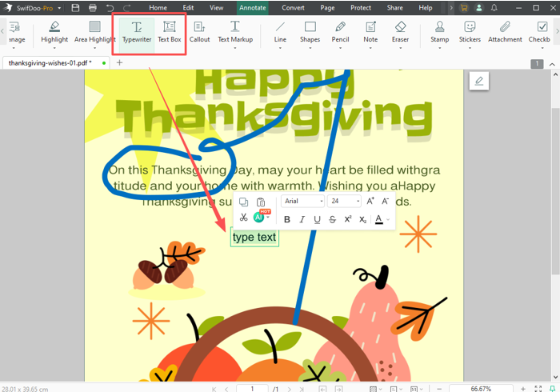Toggle full screen mode icon

[538, 389]
